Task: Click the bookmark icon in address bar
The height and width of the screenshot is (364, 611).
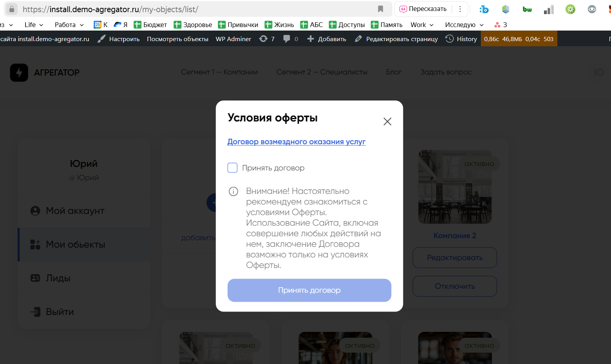Action: (x=380, y=9)
